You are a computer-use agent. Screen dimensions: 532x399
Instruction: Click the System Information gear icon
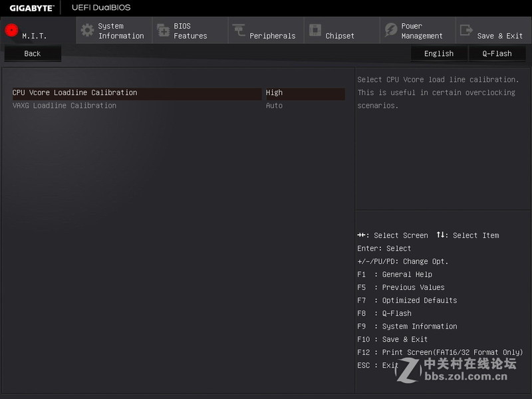87,31
